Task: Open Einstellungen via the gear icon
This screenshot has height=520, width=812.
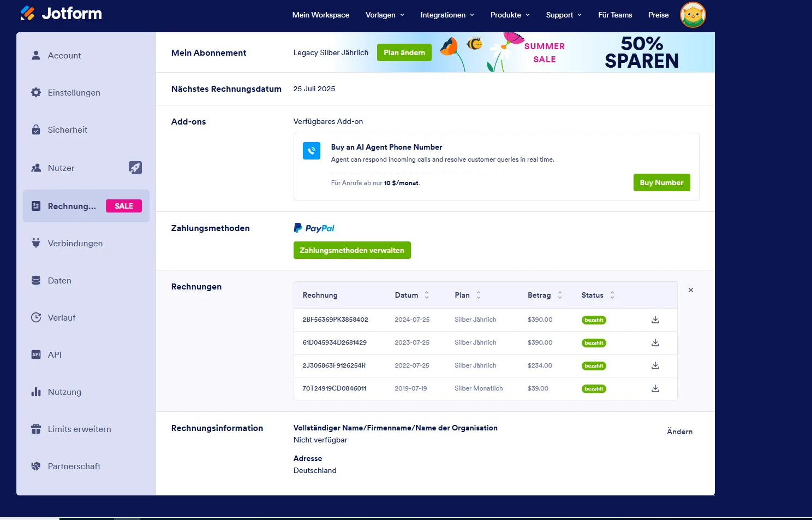Action: click(36, 92)
